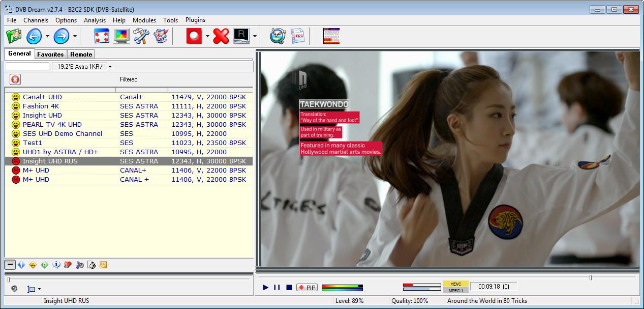Clear the channel filter with red X
The height and width of the screenshot is (309, 644).
tap(15, 79)
